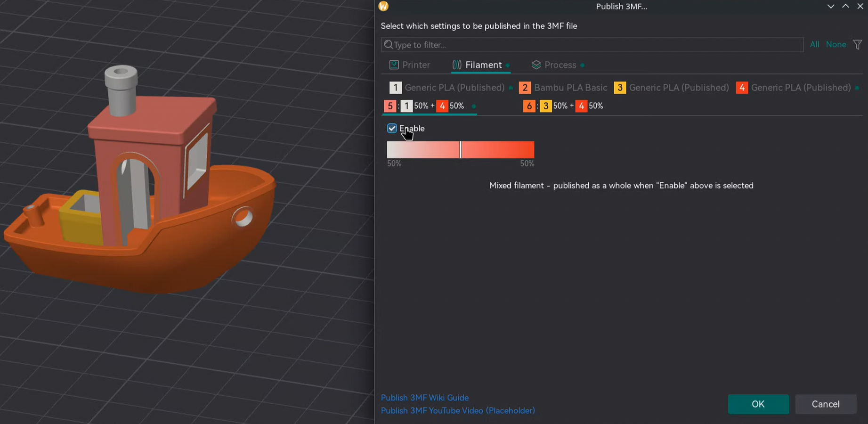Click the None selection link
868x424 pixels.
[836, 44]
